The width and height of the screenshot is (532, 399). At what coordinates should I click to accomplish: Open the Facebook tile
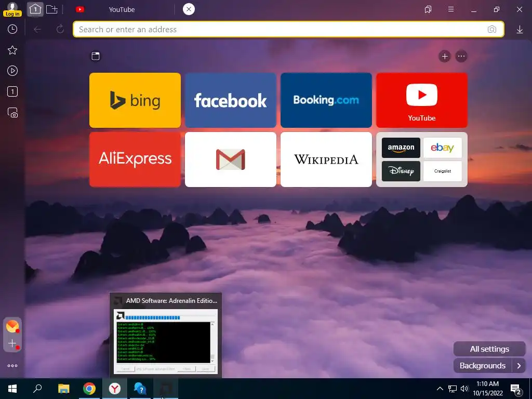click(x=231, y=100)
